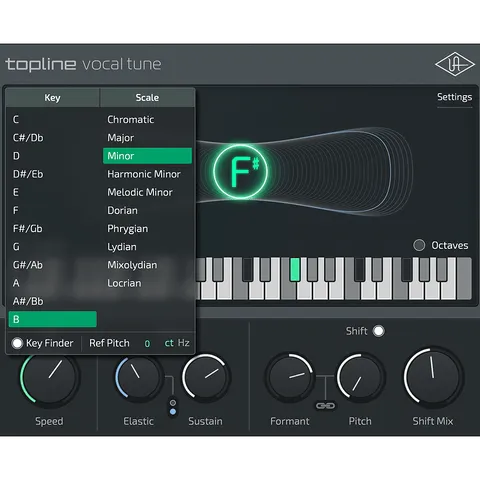Click the Shift Mix knob

coord(433,377)
